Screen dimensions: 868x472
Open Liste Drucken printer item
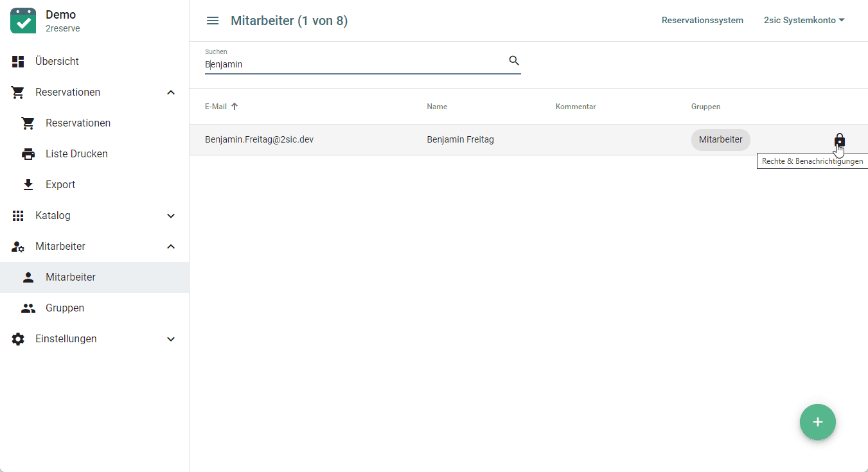[76, 154]
